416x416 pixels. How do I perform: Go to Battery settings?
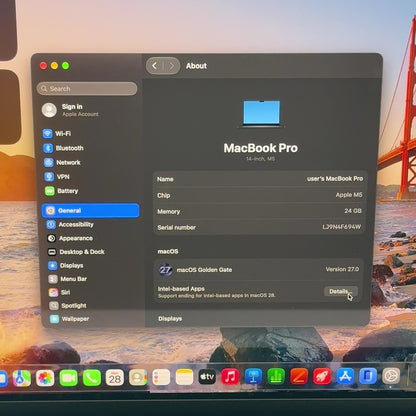pyautogui.click(x=62, y=191)
